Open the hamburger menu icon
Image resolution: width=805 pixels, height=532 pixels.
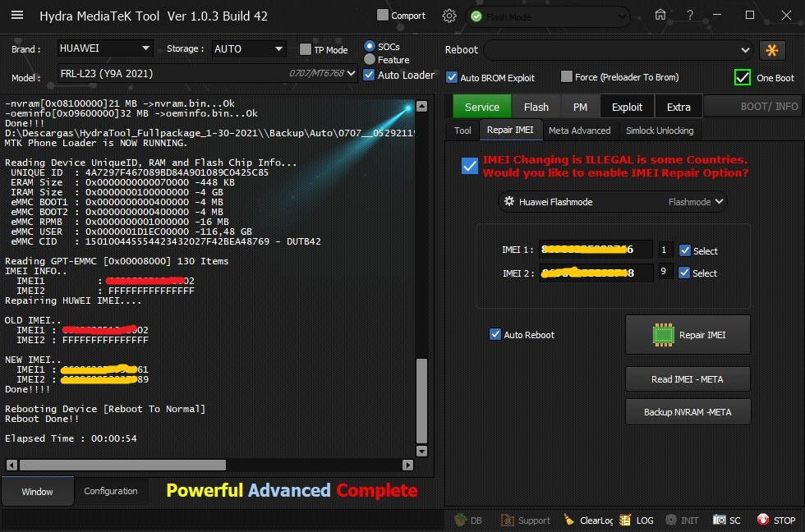point(16,16)
